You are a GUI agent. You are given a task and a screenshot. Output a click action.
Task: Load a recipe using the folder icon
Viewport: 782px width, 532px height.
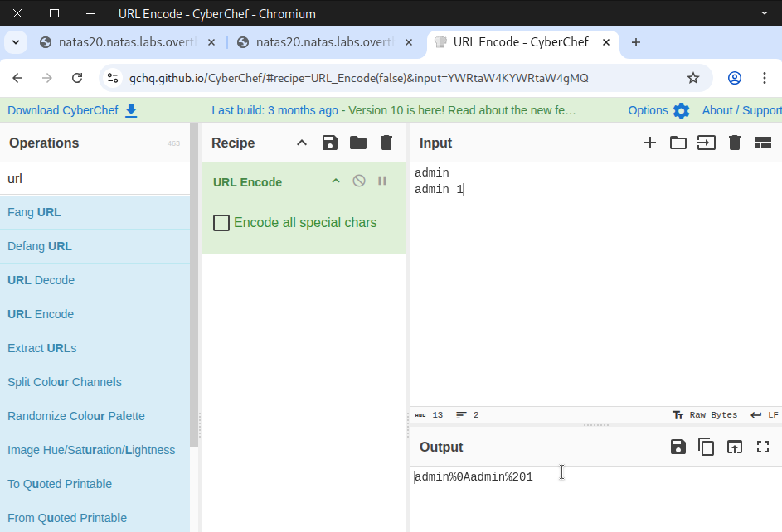[x=358, y=143]
